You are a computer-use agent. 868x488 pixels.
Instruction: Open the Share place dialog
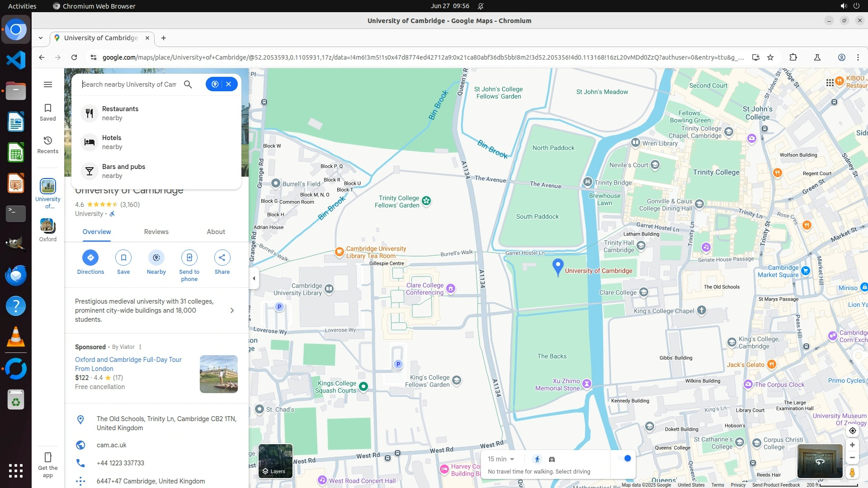(x=222, y=258)
